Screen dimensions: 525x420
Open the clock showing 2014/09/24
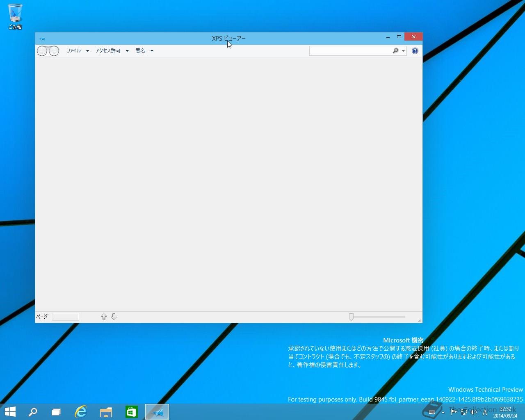[505, 412]
